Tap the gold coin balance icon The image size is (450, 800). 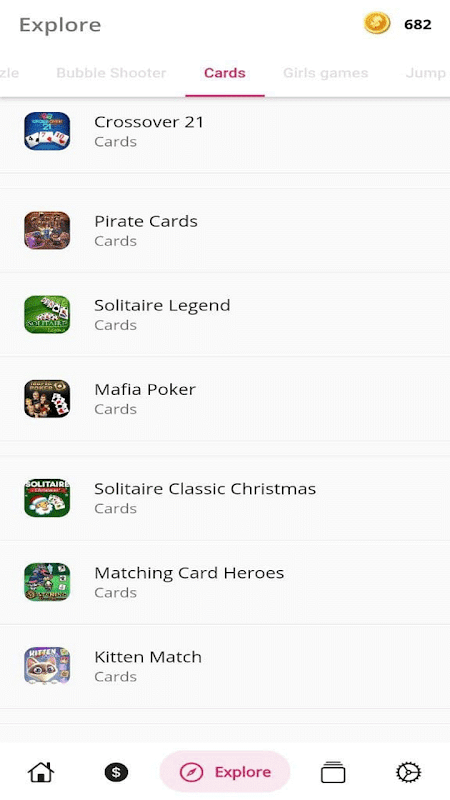(x=377, y=23)
